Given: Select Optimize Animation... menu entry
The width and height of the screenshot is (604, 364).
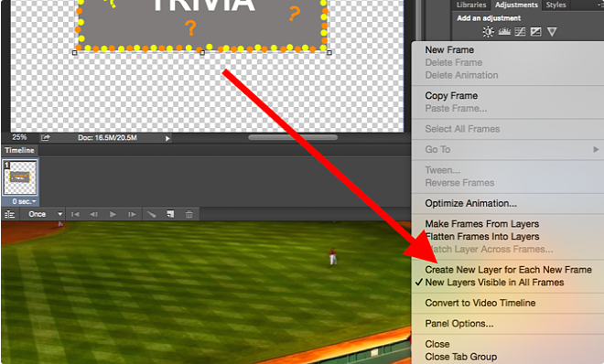Looking at the screenshot, I should click(x=470, y=203).
